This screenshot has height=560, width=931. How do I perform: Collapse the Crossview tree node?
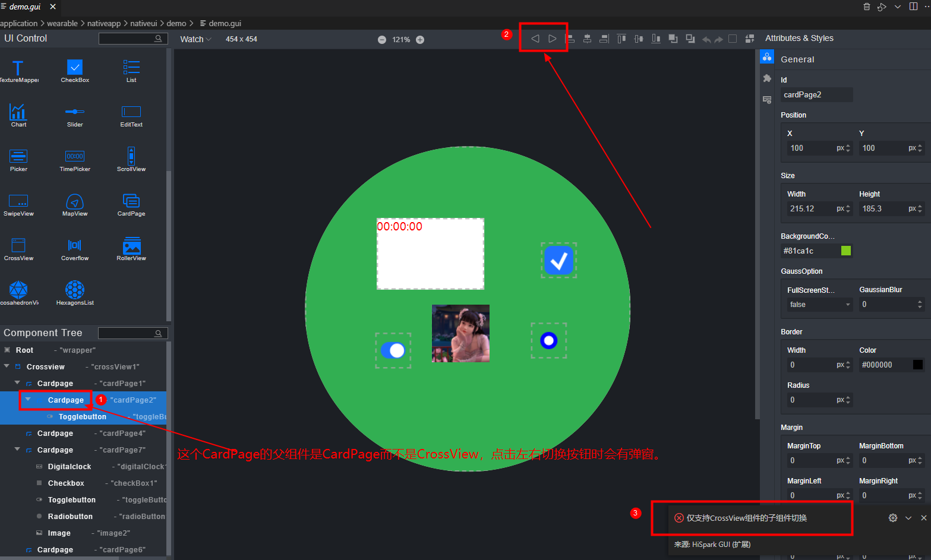tap(7, 366)
